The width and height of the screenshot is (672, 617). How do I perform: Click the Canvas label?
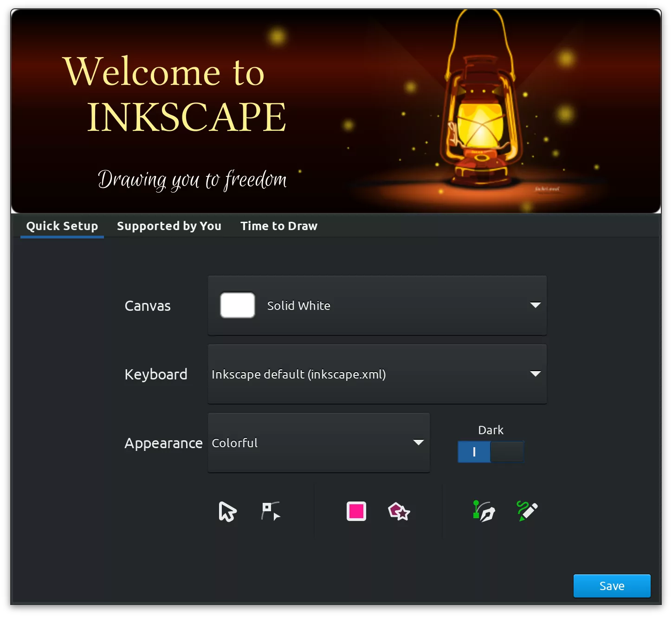point(148,306)
